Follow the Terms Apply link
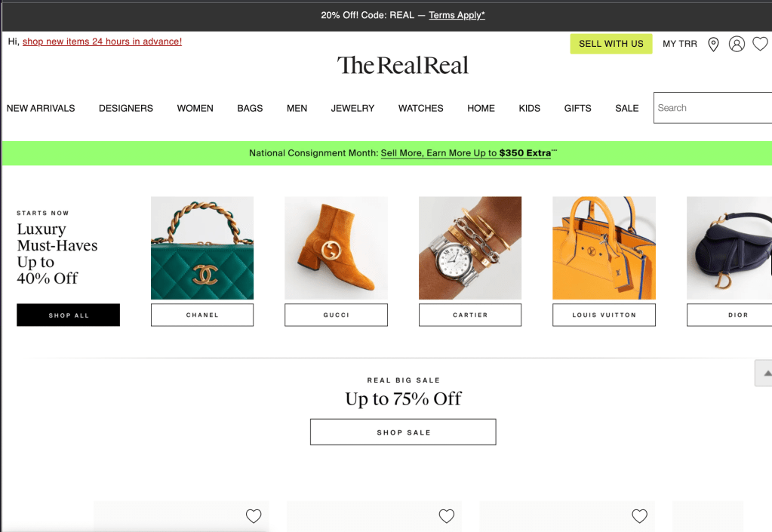This screenshot has height=532, width=772. (x=457, y=15)
